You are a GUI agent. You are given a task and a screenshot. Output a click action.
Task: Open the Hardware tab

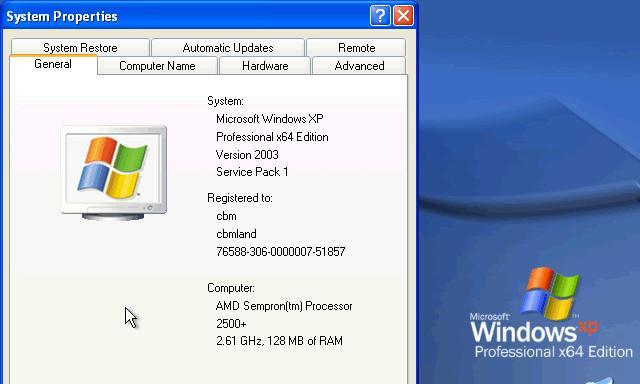(265, 66)
